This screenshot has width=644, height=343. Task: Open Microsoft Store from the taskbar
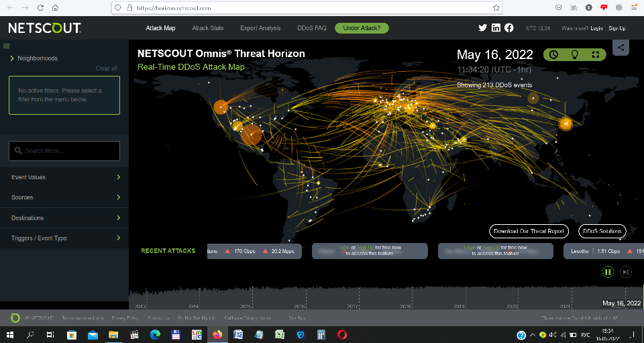click(72, 335)
